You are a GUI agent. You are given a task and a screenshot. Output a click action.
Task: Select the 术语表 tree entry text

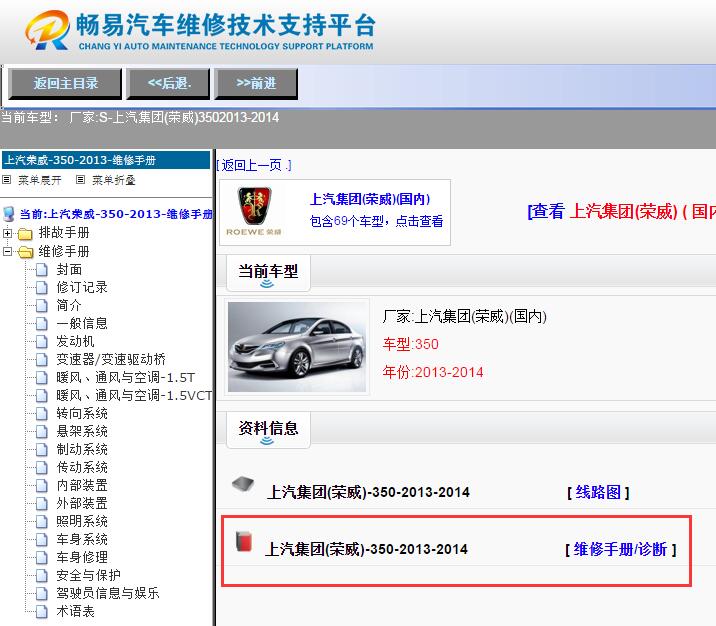coord(75,611)
